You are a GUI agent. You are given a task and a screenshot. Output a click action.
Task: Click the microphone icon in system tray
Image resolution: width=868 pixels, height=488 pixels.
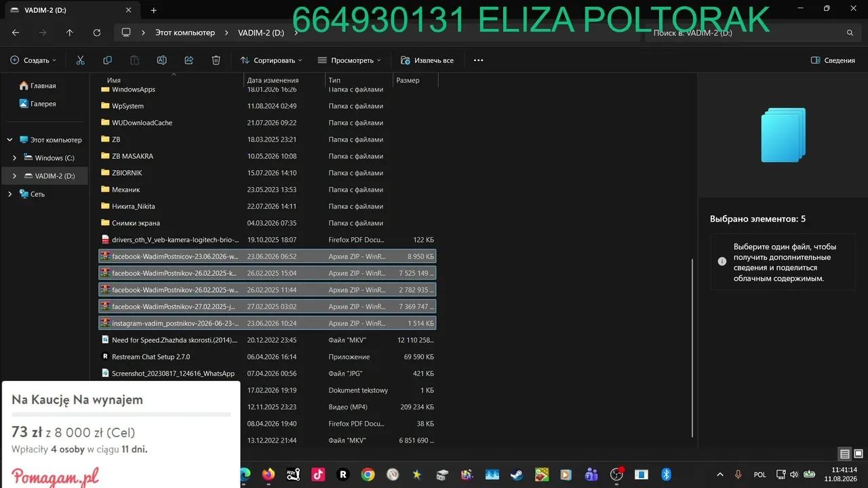tap(738, 474)
